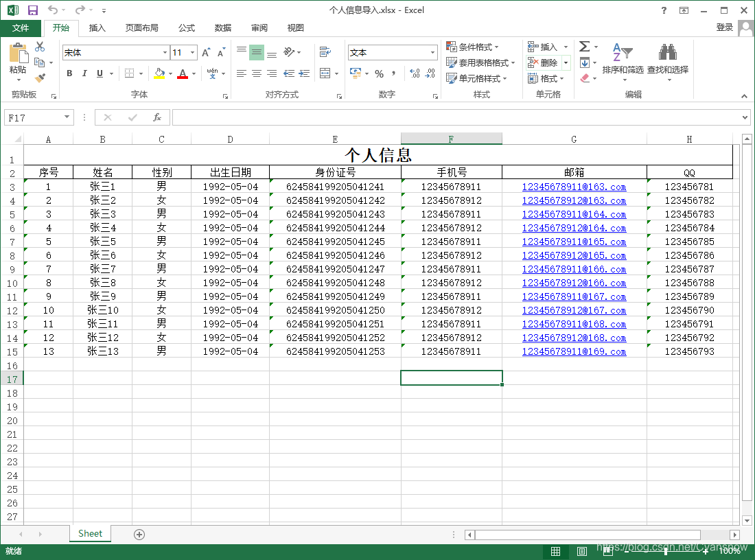Open Find and Select (查找和选择) binoculars
The height and width of the screenshot is (560, 755).
[667, 61]
